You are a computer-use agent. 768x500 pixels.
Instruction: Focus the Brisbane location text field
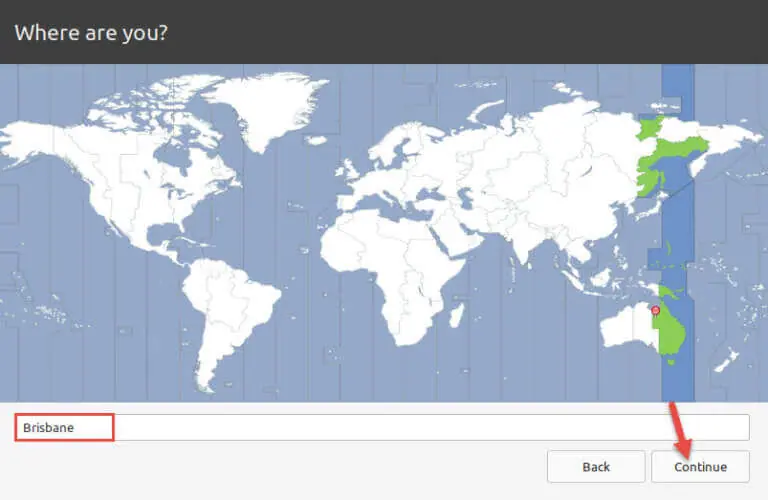click(382, 427)
